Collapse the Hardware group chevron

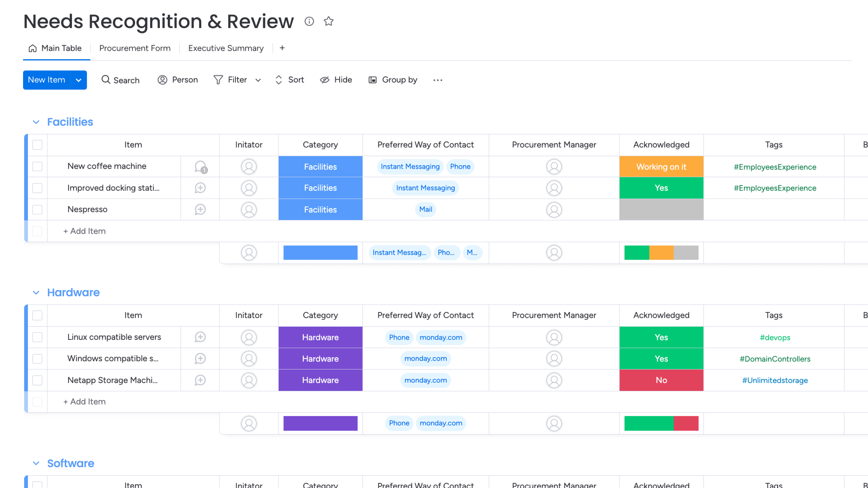pyautogui.click(x=36, y=293)
